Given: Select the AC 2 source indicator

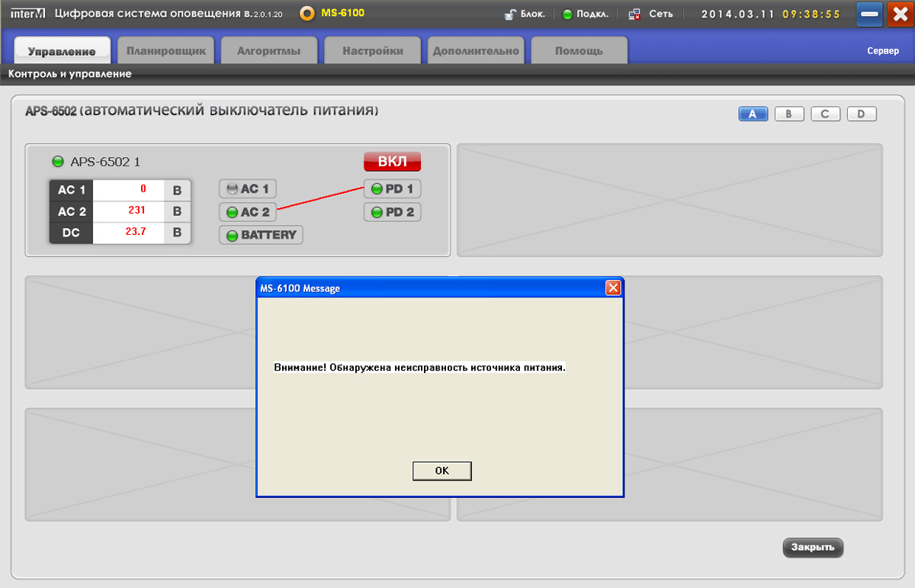Looking at the screenshot, I should (x=248, y=212).
